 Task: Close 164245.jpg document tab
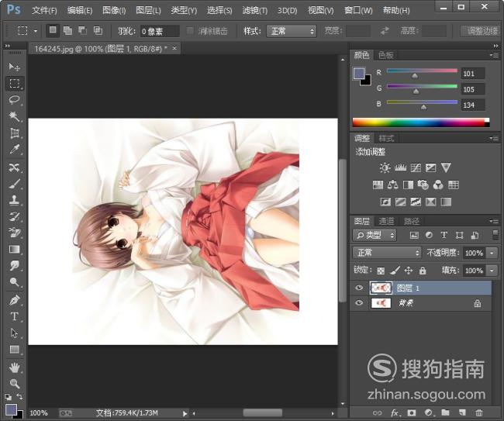tap(174, 48)
